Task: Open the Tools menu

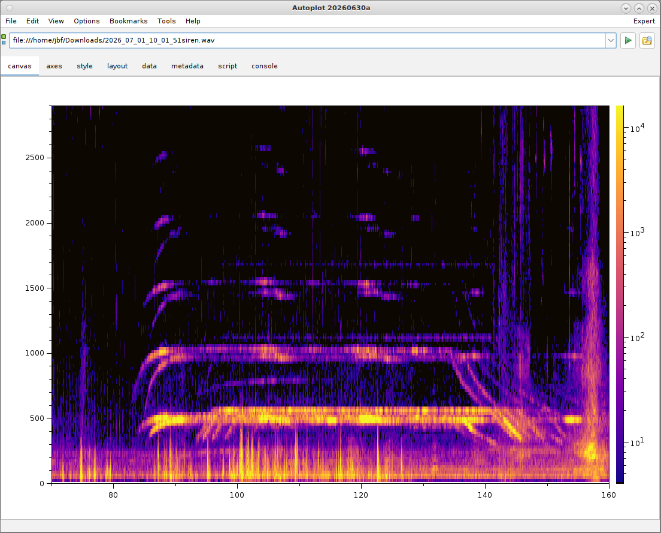Action: click(167, 21)
